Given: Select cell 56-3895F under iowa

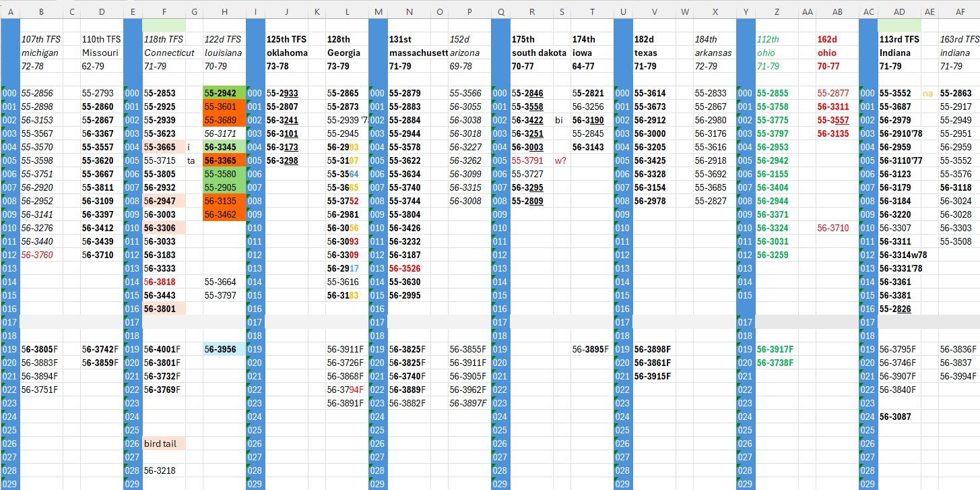Looking at the screenshot, I should point(592,349).
